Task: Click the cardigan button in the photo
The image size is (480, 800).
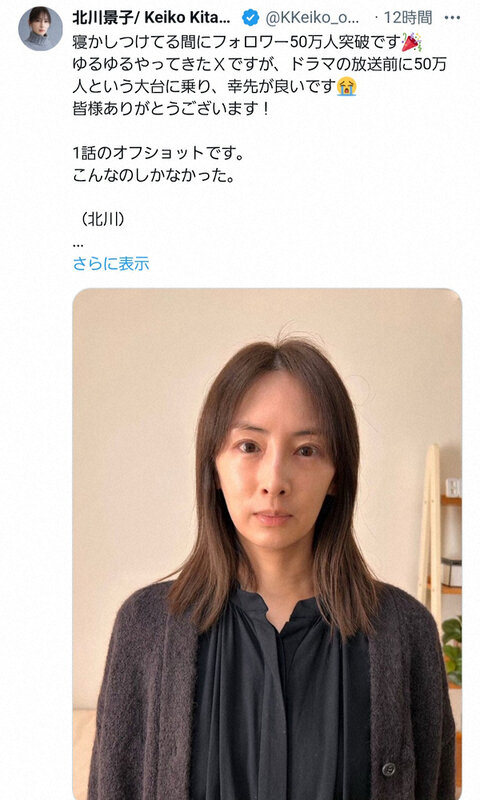Action: click(389, 769)
